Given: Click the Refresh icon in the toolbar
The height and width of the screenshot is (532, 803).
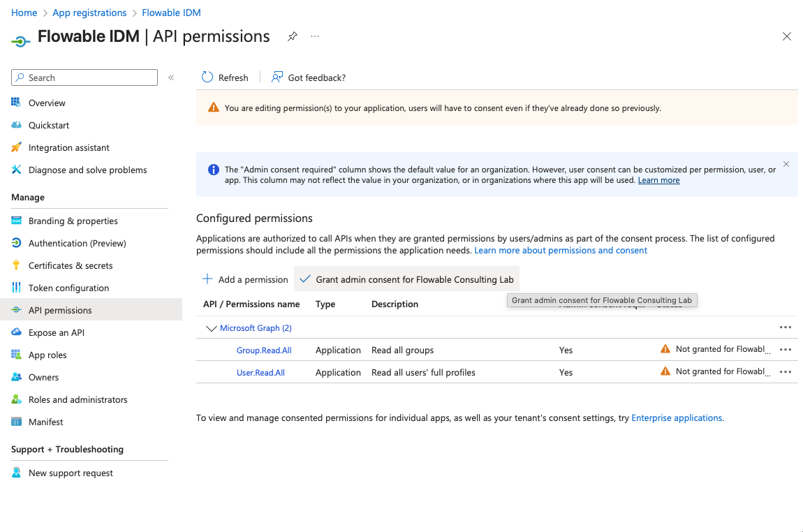Looking at the screenshot, I should 207,77.
